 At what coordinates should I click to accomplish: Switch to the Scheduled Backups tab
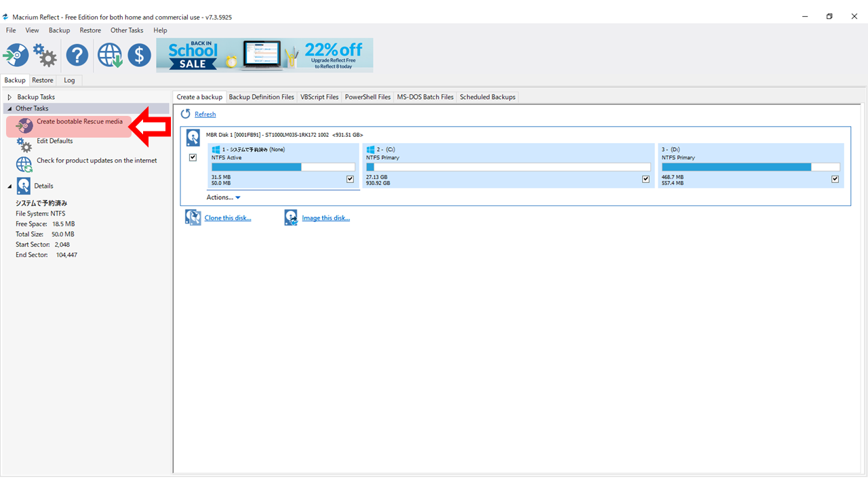[488, 97]
